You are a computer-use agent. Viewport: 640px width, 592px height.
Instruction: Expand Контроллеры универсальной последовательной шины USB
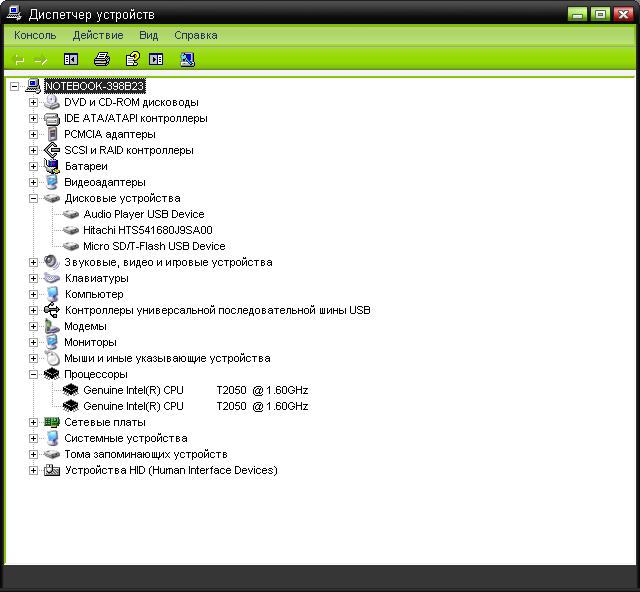[33, 310]
